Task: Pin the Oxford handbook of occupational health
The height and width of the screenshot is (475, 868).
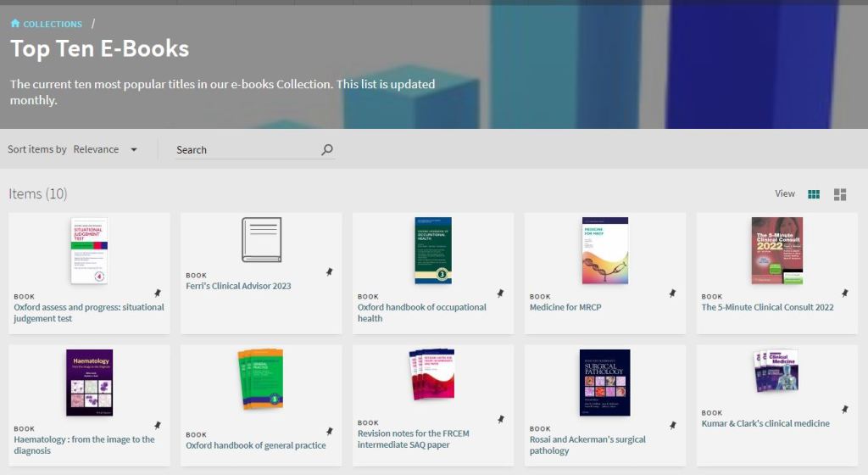Action: pyautogui.click(x=500, y=293)
